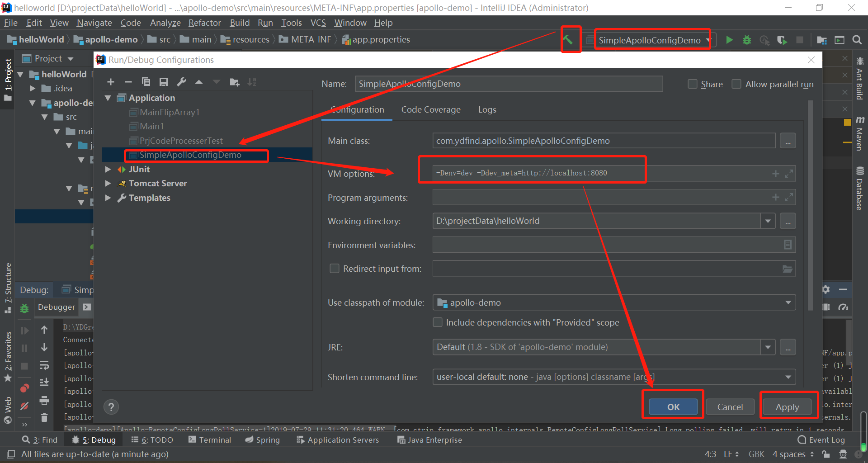Open Project Structure icon in toolbar

click(x=822, y=40)
